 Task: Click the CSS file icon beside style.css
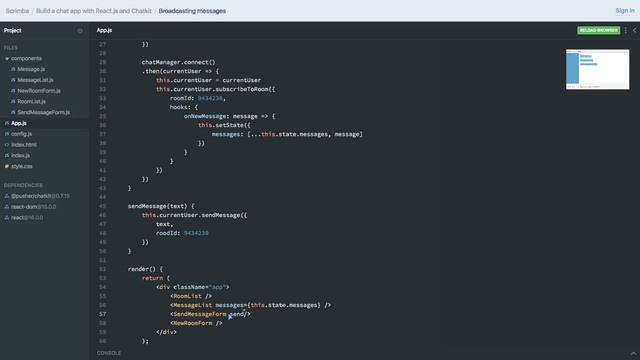tap(7, 167)
